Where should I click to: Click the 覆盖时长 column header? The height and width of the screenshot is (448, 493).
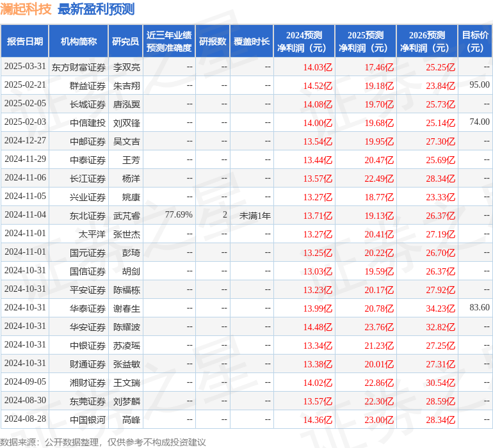(252, 41)
